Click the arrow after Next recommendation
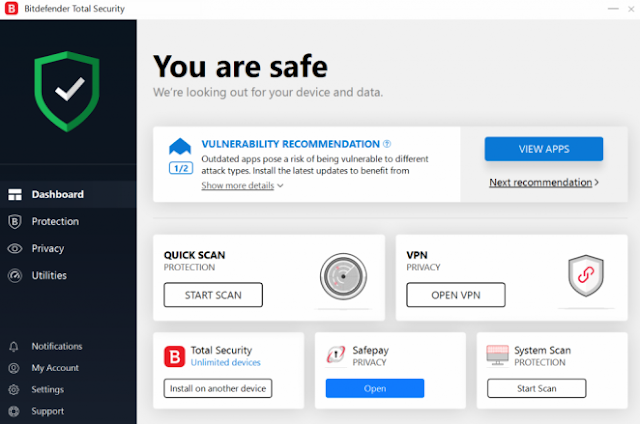 tap(596, 182)
